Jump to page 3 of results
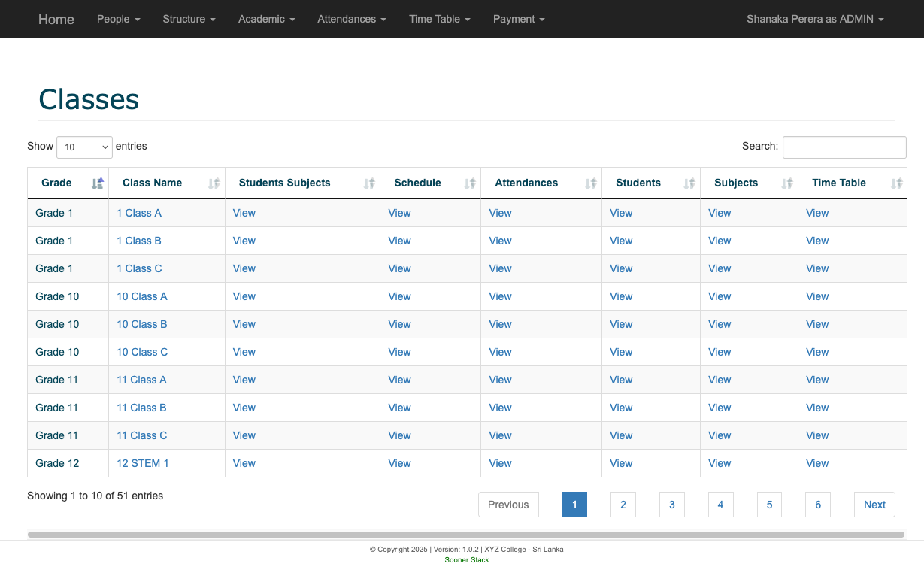The height and width of the screenshot is (576, 924). (x=671, y=505)
